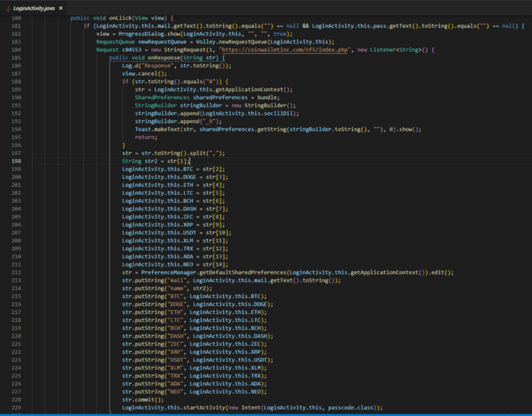Click the if str.equals("0") condition line
532x416 pixels.
[x=175, y=82]
